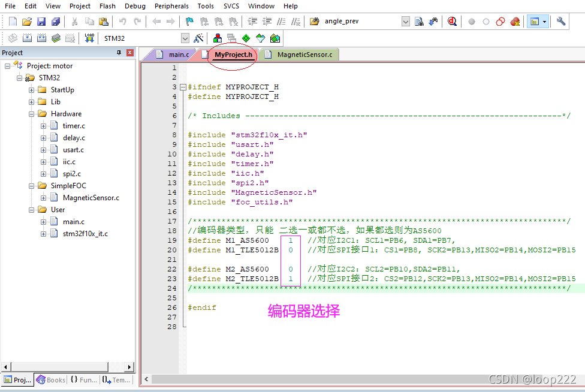This screenshot has height=392, width=585.
Task: Open configuration wrench icon
Action: 561,21
